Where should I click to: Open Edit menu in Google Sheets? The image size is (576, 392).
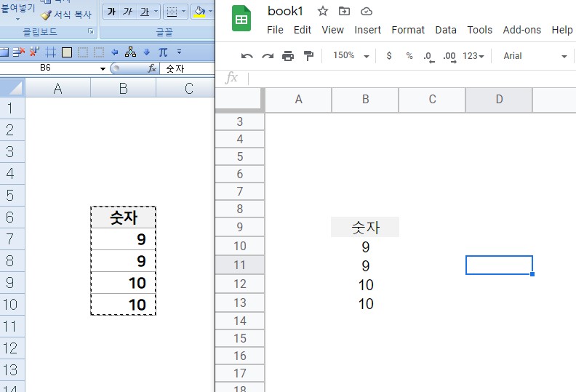tap(303, 30)
